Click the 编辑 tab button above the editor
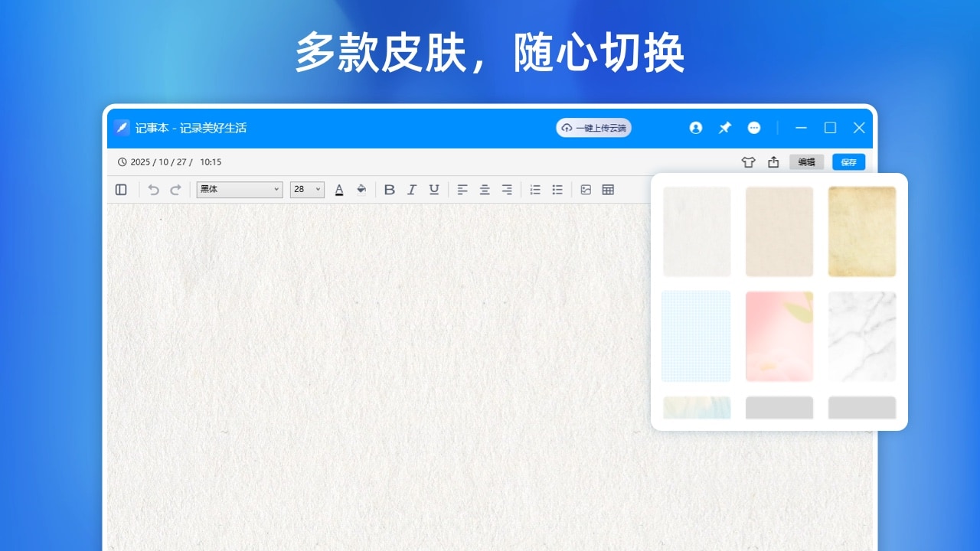980x551 pixels. 806,161
